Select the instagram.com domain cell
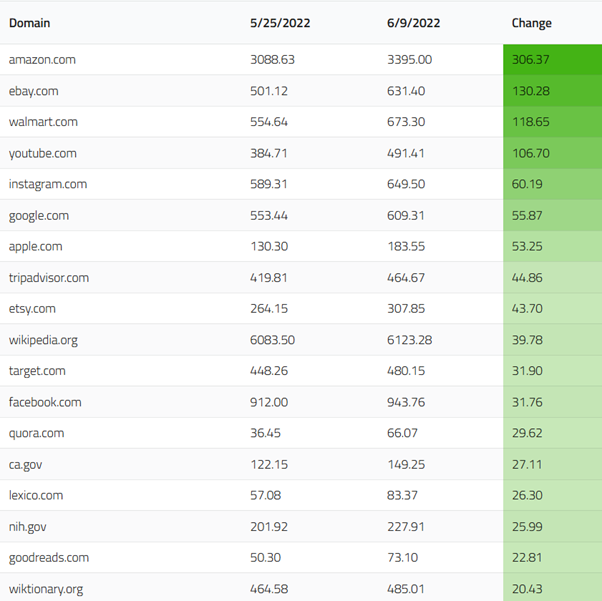The height and width of the screenshot is (601, 602). click(48, 184)
